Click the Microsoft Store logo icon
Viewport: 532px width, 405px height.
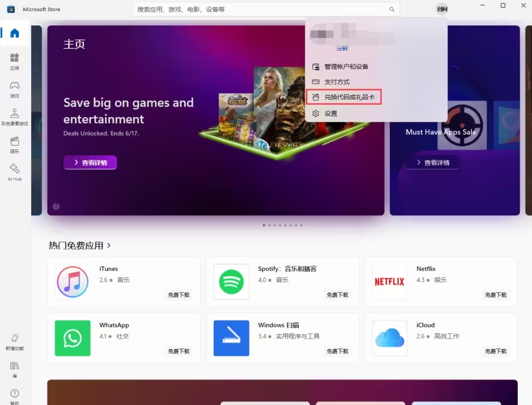pos(11,9)
